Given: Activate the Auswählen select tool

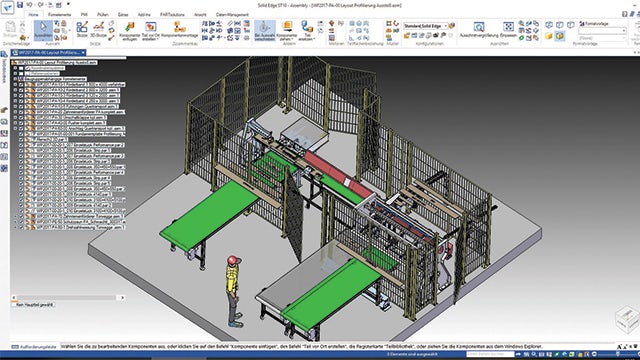Looking at the screenshot, I should click(x=43, y=30).
